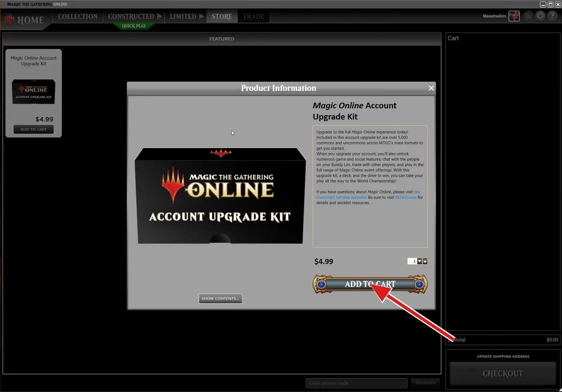The width and height of the screenshot is (562, 392).
Task: Open the help question mark icon
Action: pos(552,16)
